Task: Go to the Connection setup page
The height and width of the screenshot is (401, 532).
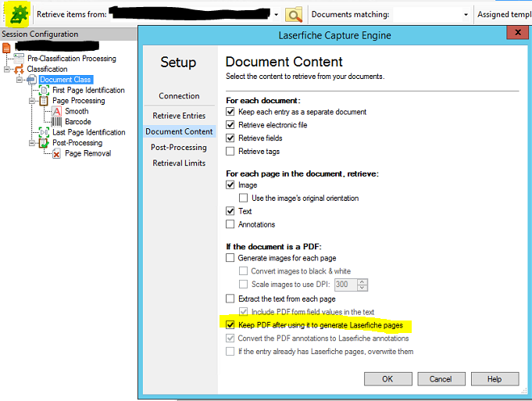Action: point(179,96)
